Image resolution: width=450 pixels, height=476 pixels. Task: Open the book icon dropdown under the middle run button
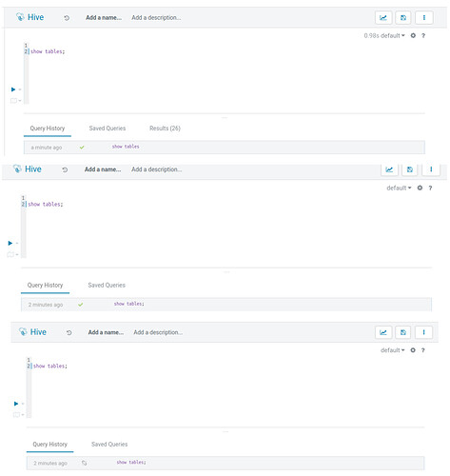point(12,254)
